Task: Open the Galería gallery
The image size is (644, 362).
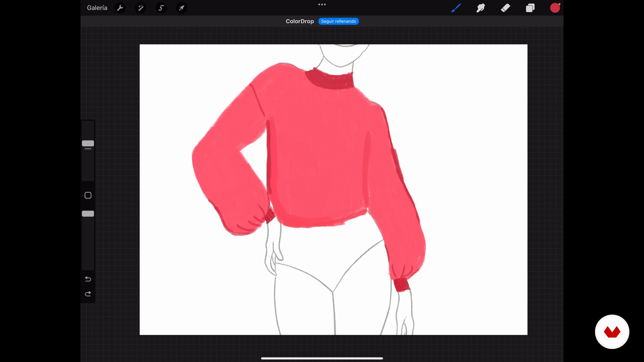Action: pos(97,8)
